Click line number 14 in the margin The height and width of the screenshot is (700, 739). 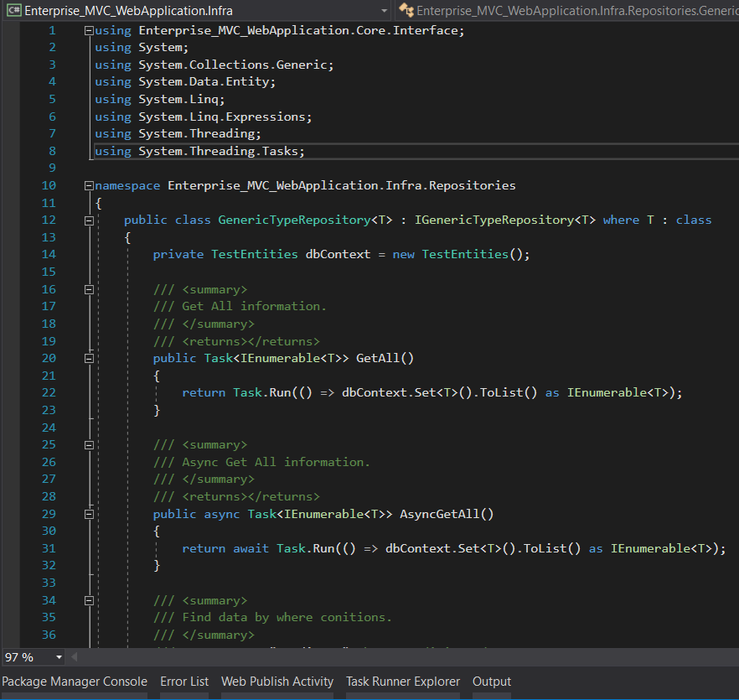click(x=49, y=254)
